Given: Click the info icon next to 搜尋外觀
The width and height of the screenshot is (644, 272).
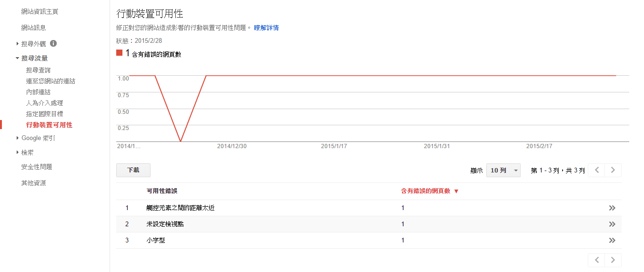Looking at the screenshot, I should 53,43.
